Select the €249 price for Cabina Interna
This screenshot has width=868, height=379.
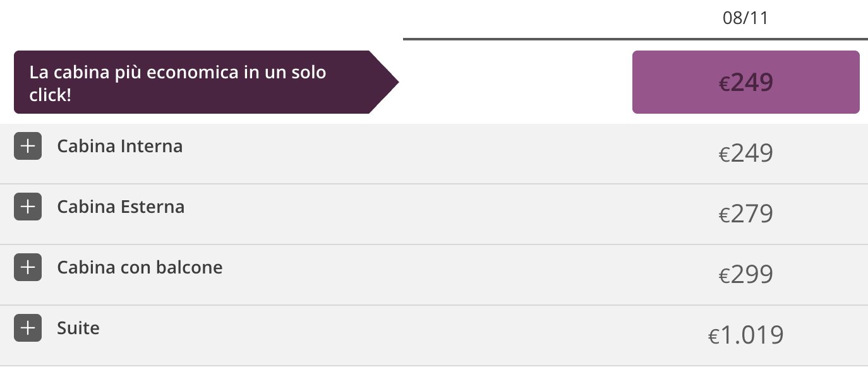[745, 153]
